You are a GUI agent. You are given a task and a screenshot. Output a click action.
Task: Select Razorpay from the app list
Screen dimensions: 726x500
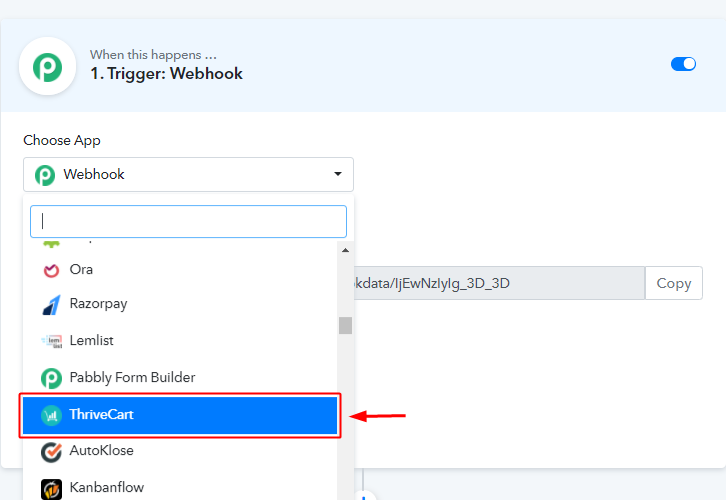point(180,304)
